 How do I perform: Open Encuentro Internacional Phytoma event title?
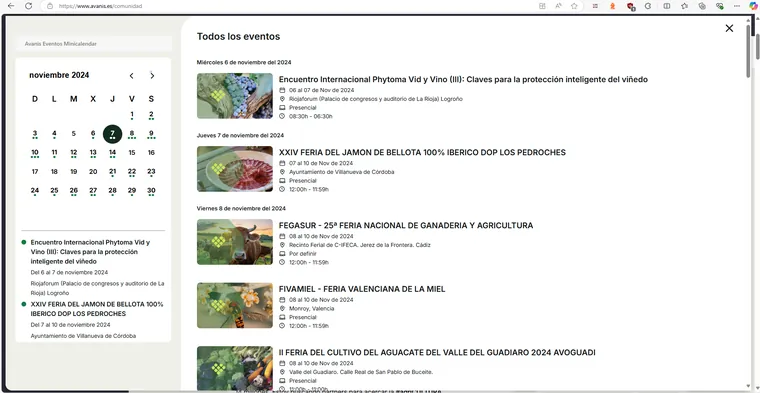[463, 79]
